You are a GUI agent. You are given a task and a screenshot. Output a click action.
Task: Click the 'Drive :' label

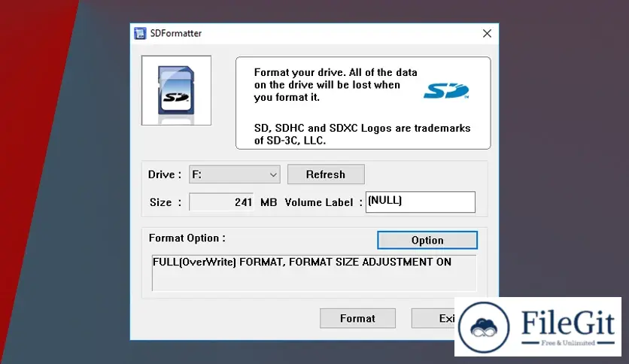pyautogui.click(x=165, y=174)
